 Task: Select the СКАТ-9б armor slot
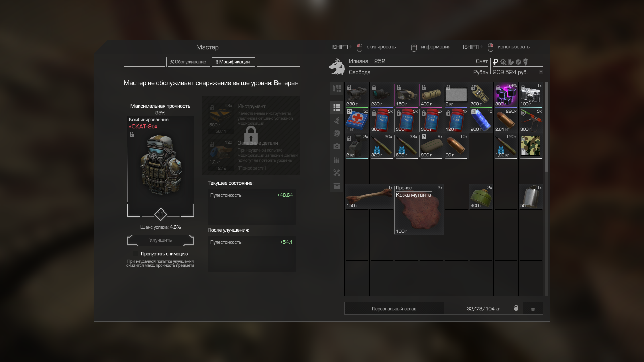(x=161, y=166)
